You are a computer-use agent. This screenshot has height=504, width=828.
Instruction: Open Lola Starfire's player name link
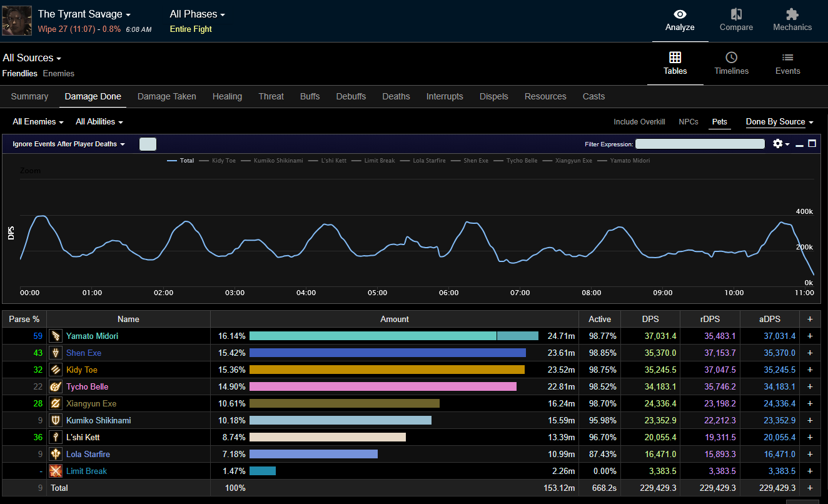88,454
